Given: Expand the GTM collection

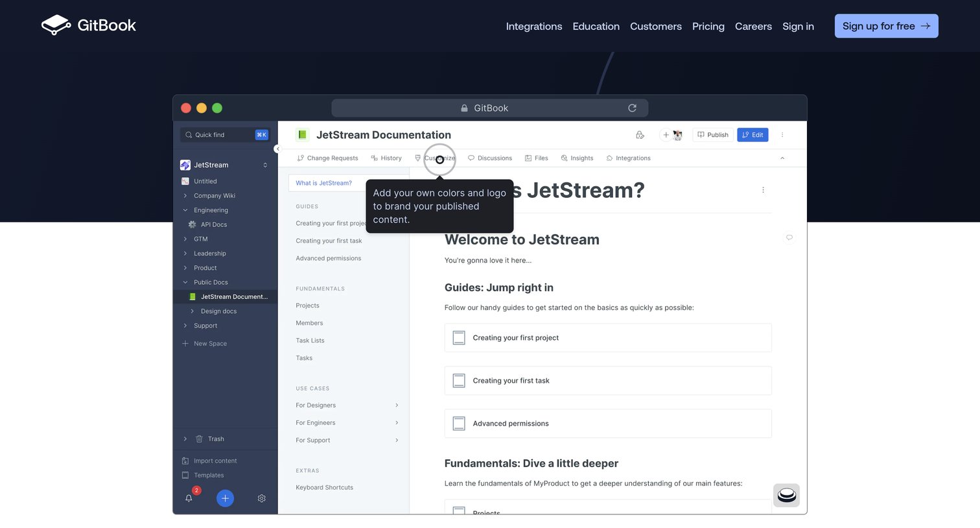Looking at the screenshot, I should [x=185, y=239].
